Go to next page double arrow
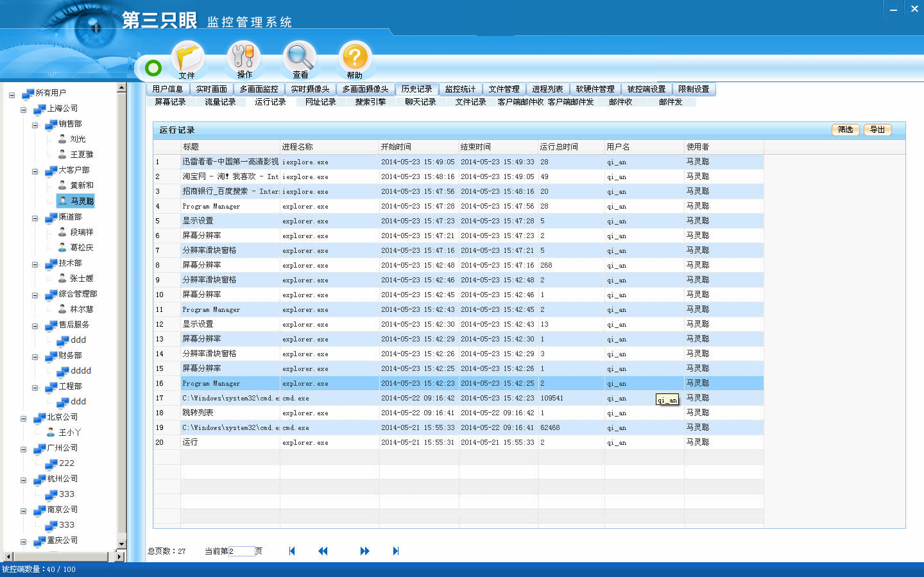This screenshot has width=924, height=577. pos(365,551)
